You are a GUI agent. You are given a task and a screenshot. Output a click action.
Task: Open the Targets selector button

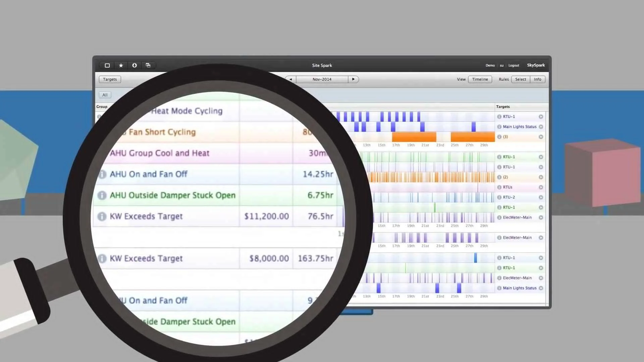coord(110,79)
